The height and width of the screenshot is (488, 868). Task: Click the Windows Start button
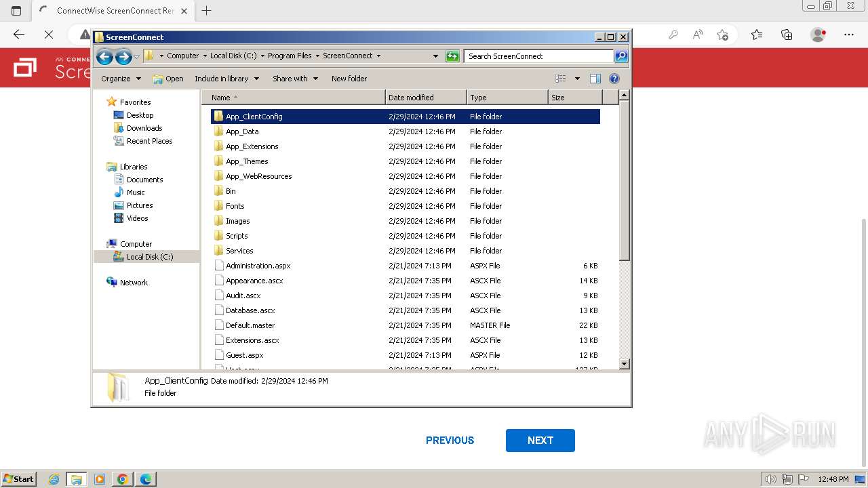coord(18,479)
